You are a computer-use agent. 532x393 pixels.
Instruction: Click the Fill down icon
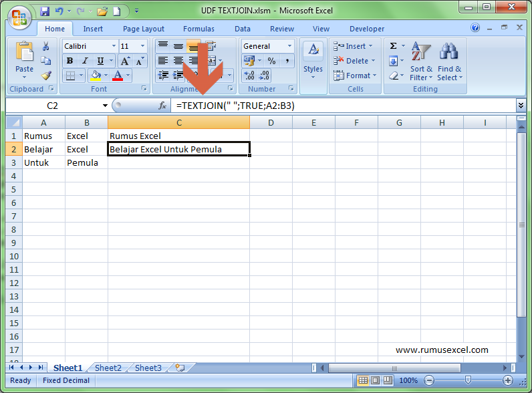click(x=393, y=61)
